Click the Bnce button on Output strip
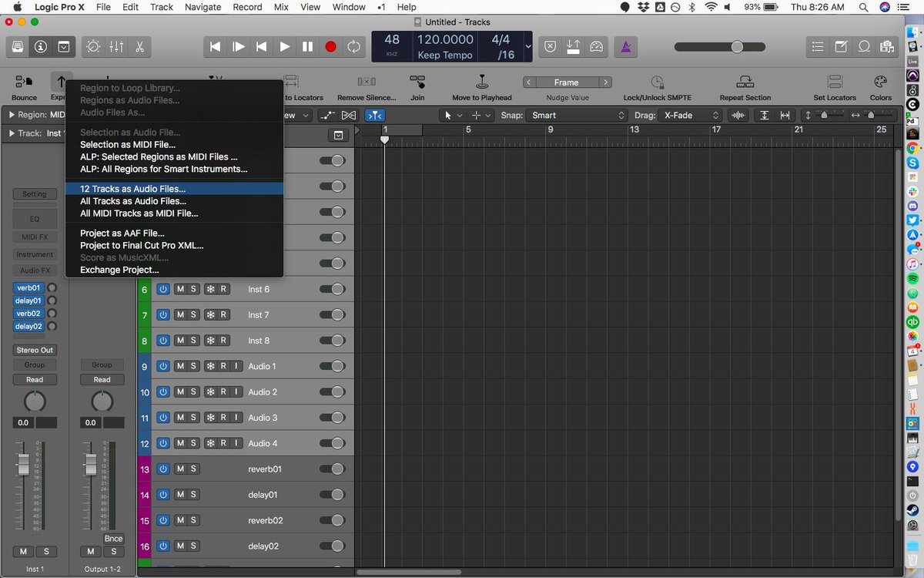Screen dimensions: 924x578 point(113,538)
